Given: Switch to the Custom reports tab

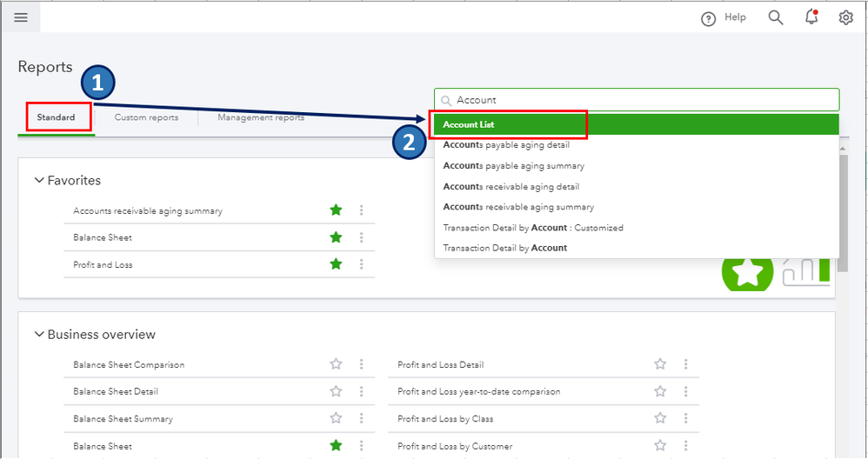Looking at the screenshot, I should click(146, 117).
